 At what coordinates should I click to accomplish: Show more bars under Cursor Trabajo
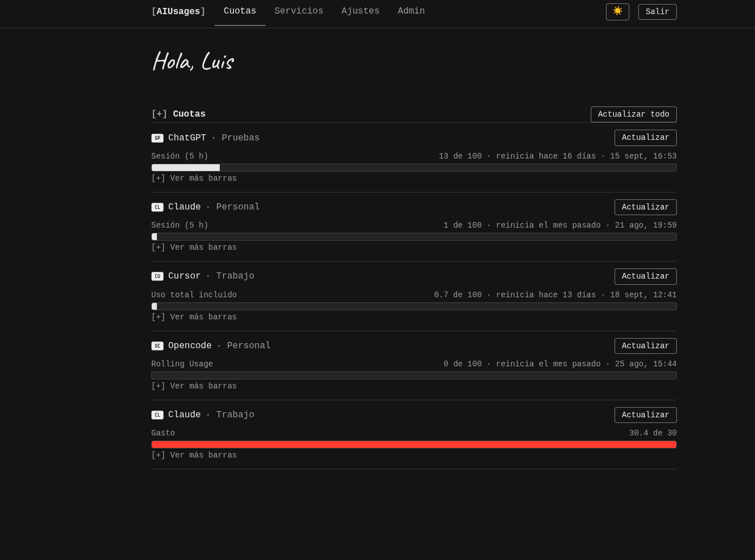click(194, 317)
